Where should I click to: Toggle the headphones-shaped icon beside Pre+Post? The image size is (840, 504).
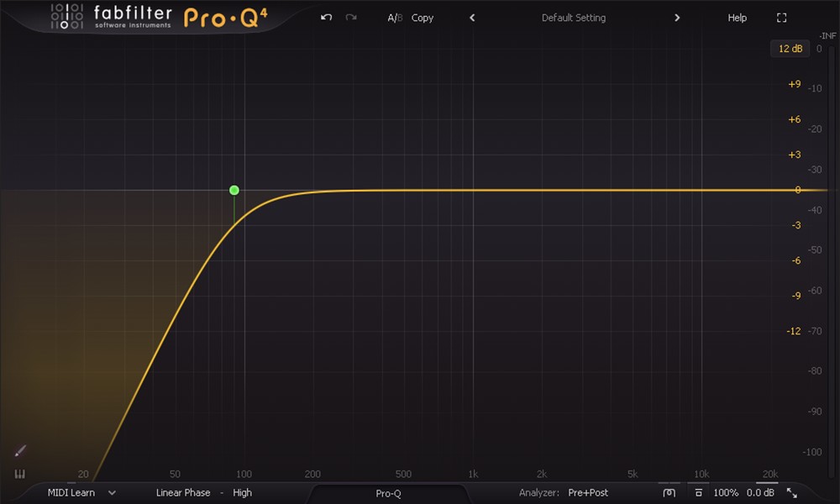(x=669, y=493)
